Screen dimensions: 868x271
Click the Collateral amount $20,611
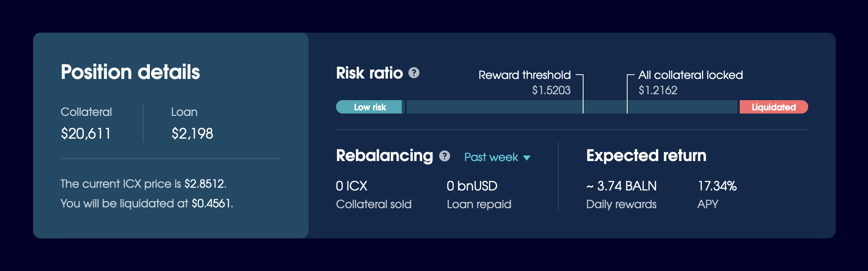pyautogui.click(x=86, y=134)
